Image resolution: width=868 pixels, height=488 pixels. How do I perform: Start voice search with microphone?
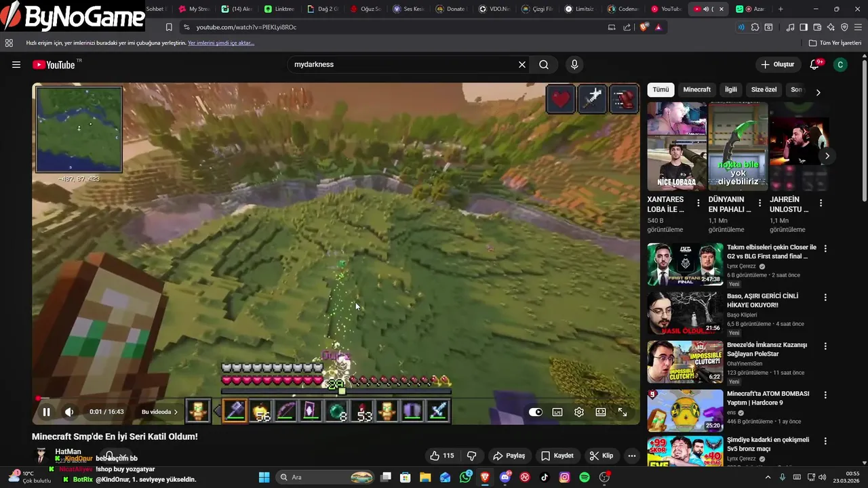tap(574, 64)
